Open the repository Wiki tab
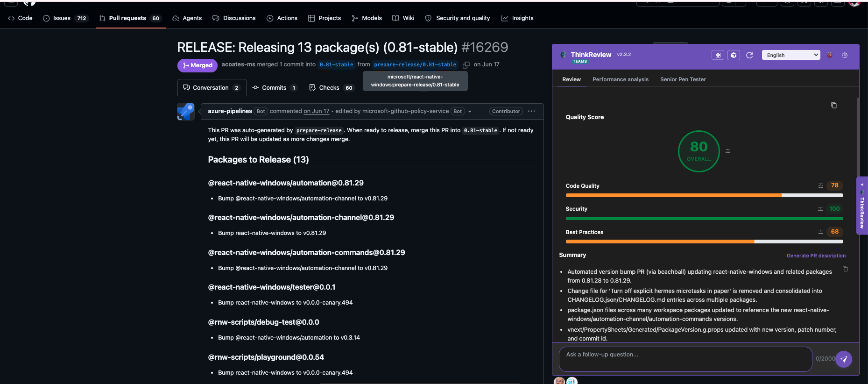The image size is (868, 384). click(x=403, y=18)
